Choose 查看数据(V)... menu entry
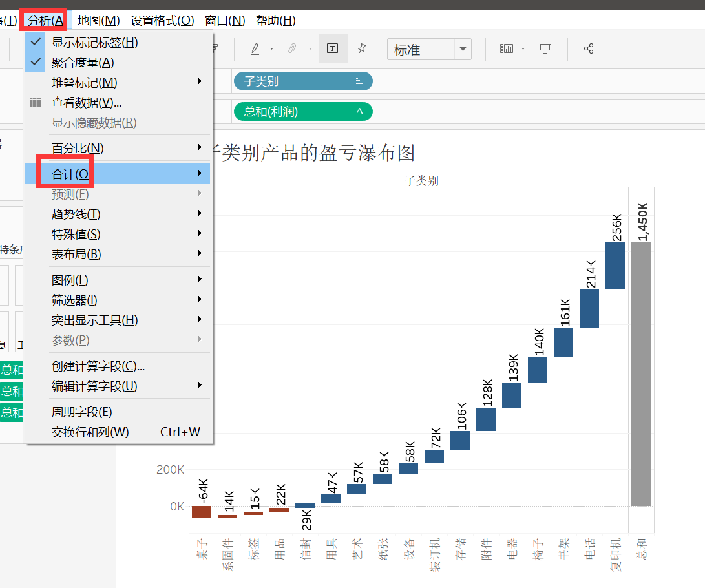Image resolution: width=705 pixels, height=588 pixels. click(118, 103)
